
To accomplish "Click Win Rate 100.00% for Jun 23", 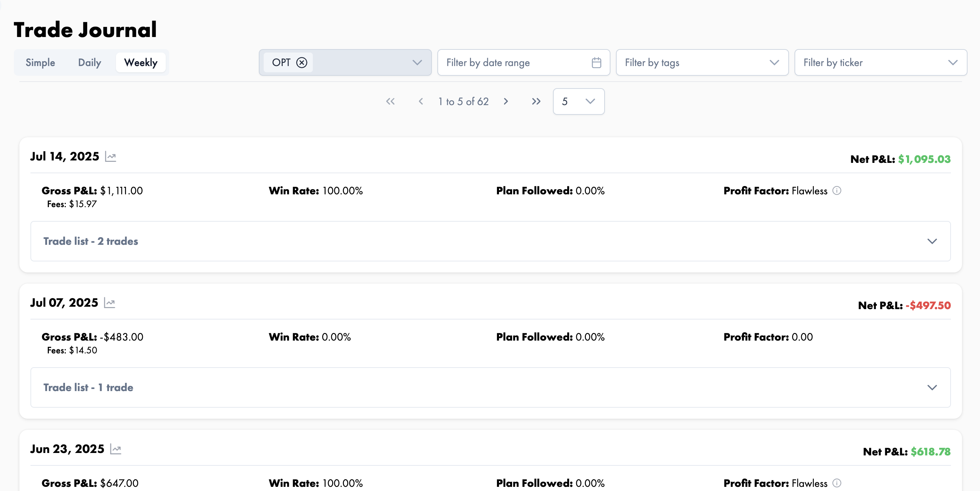I will point(316,483).
